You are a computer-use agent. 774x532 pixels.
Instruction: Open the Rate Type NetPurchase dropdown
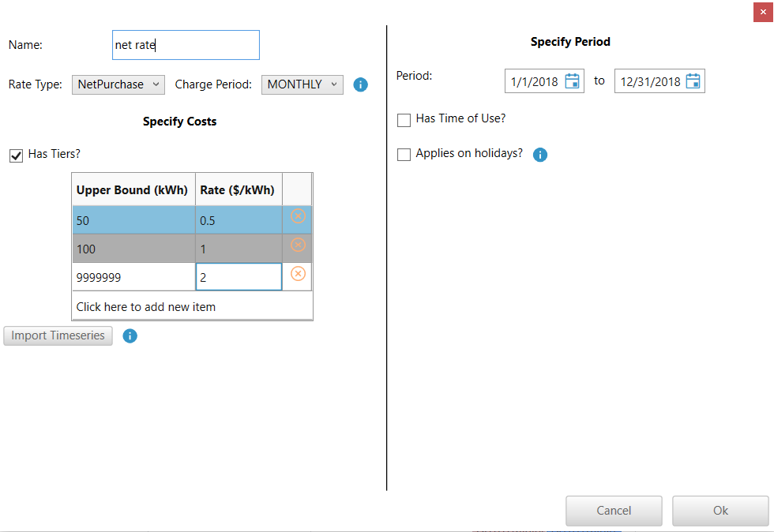(x=118, y=84)
